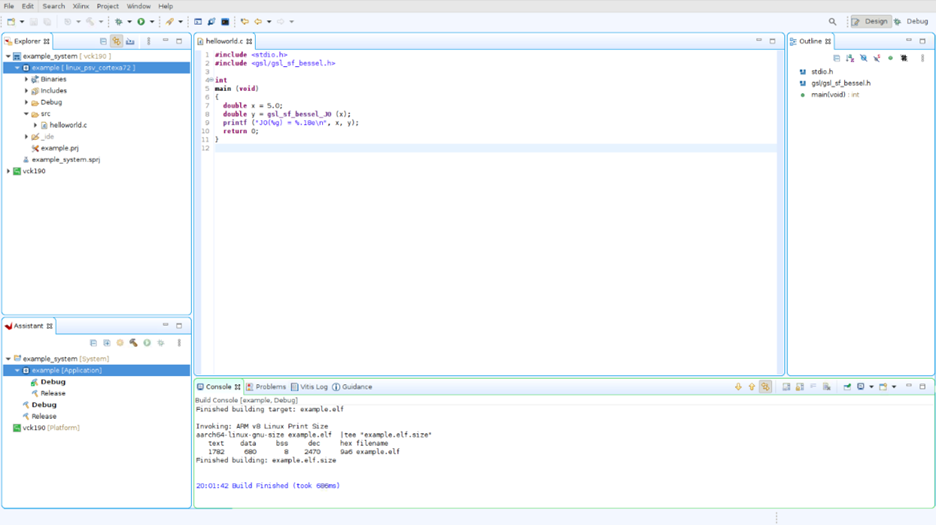Click the New project toolbar icon
Image resolution: width=936 pixels, height=525 pixels.
[x=11, y=22]
